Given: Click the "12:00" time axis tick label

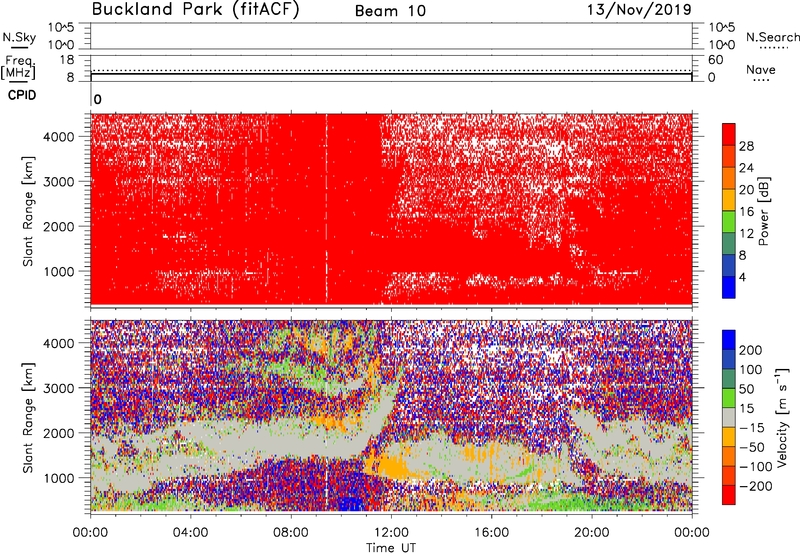Looking at the screenshot, I should [x=391, y=533].
